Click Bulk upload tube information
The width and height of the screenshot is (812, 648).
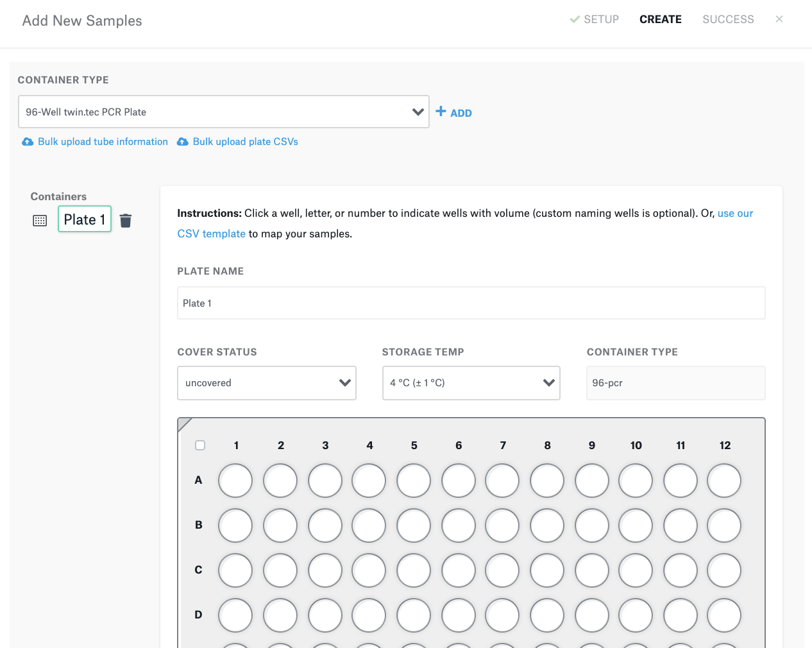click(103, 141)
